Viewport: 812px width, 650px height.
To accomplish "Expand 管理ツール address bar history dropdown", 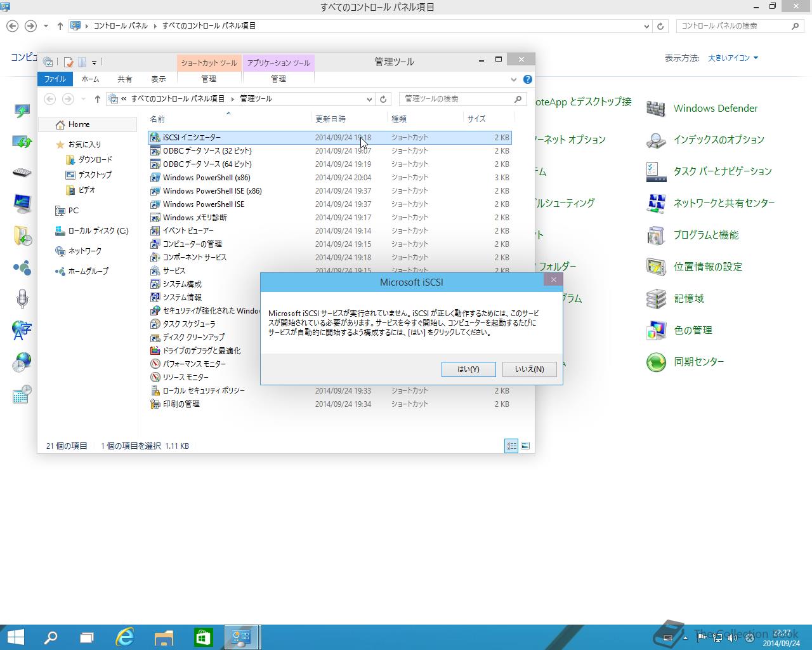I will click(369, 99).
